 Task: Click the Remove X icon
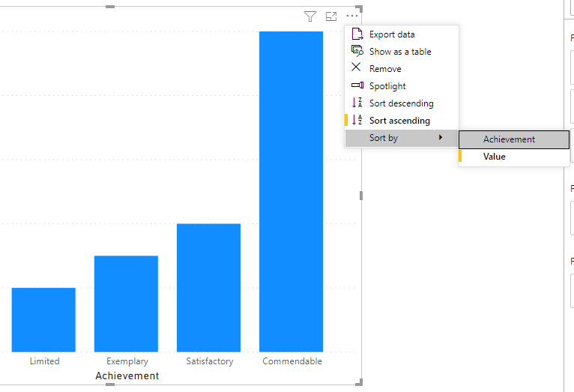tap(356, 67)
